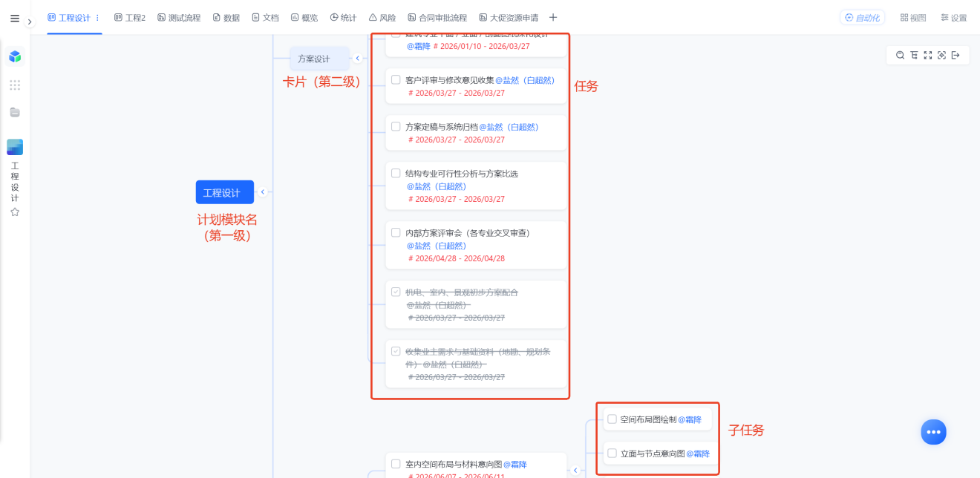
Task: Open the 视图 view options
Action: point(913,18)
